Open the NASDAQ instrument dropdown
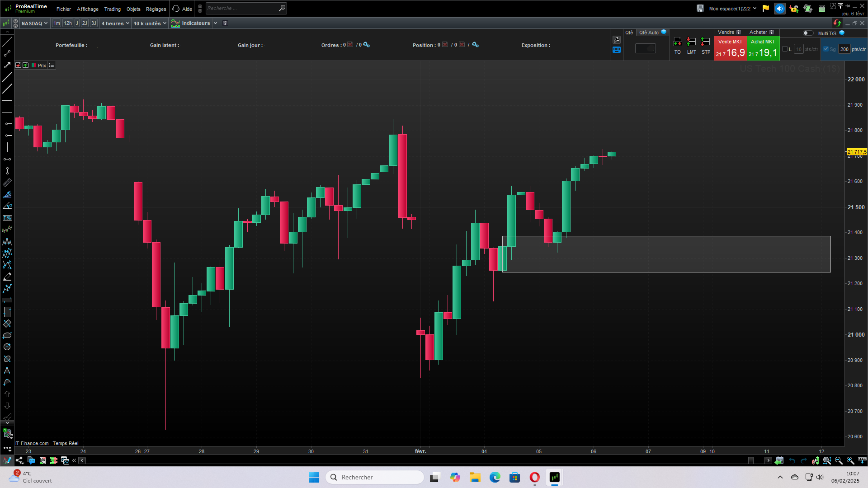The height and width of the screenshot is (488, 868). (34, 23)
